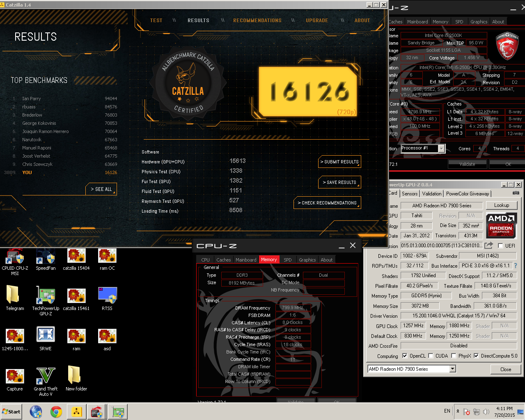Image resolution: width=525 pixels, height=420 pixels.
Task: Switch to Caches tab in Memory CPU-Z window
Action: coord(224,259)
